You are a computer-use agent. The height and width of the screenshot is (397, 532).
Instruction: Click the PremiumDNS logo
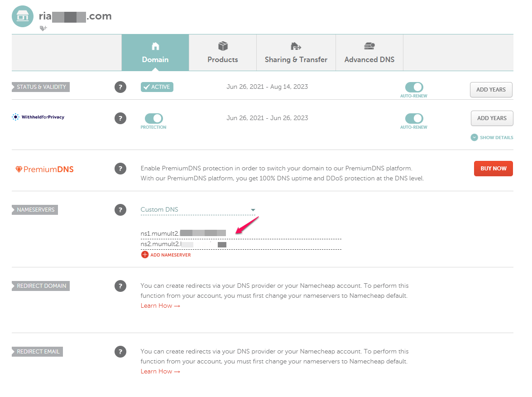click(x=44, y=169)
